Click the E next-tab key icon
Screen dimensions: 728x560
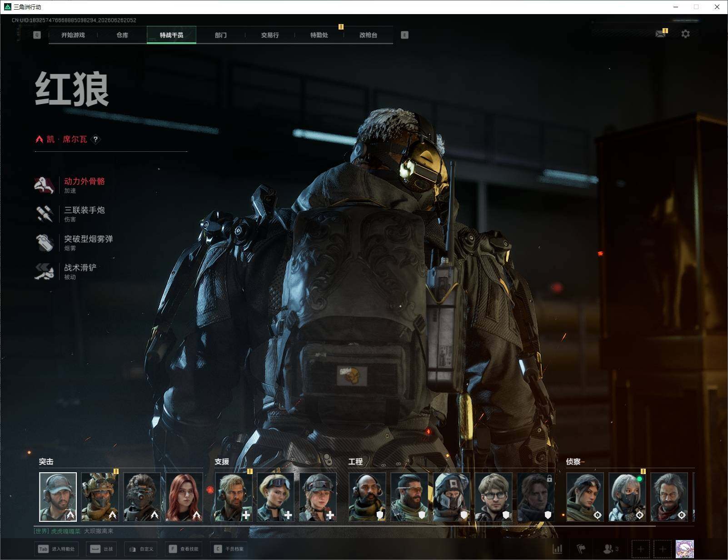(404, 35)
